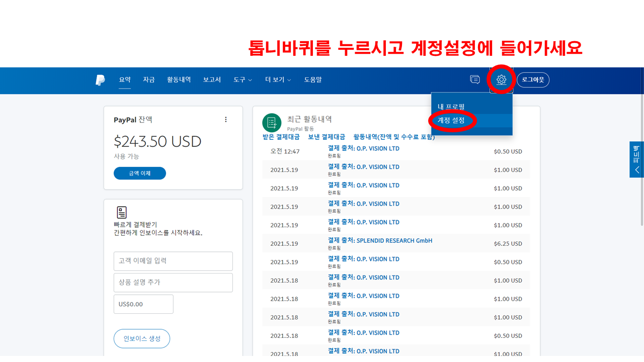The height and width of the screenshot is (362, 644).
Task: Focus the 상품 설명 추가 field
Action: point(173,283)
